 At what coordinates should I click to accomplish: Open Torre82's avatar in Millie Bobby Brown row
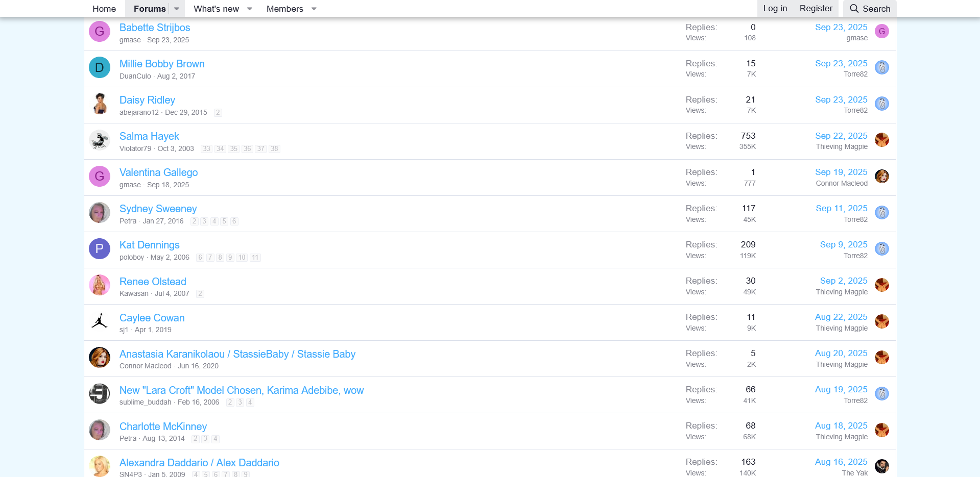tap(881, 67)
